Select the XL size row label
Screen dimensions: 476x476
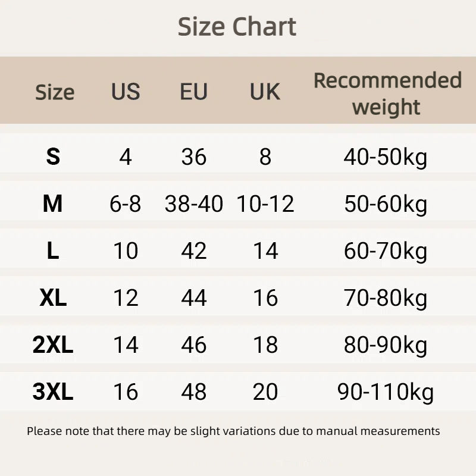[x=53, y=298]
